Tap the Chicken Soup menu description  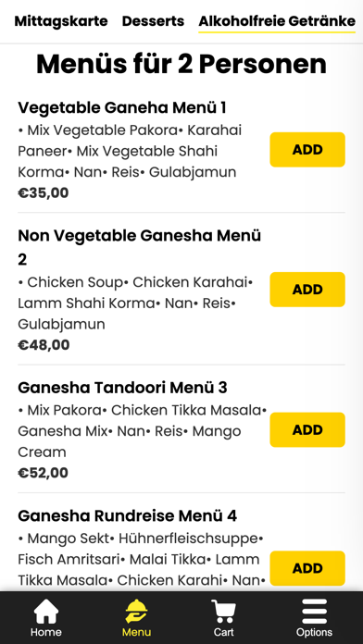click(x=136, y=303)
